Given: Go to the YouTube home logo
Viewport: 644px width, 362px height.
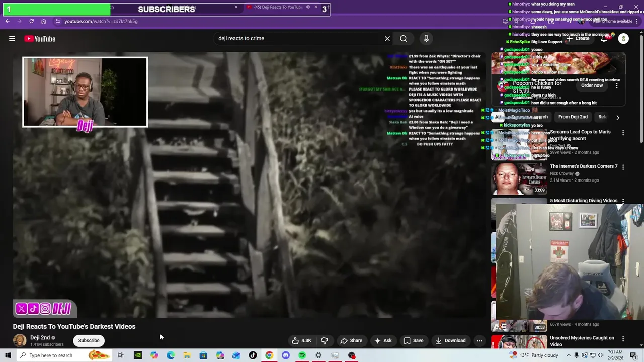Looking at the screenshot, I should click(40, 39).
